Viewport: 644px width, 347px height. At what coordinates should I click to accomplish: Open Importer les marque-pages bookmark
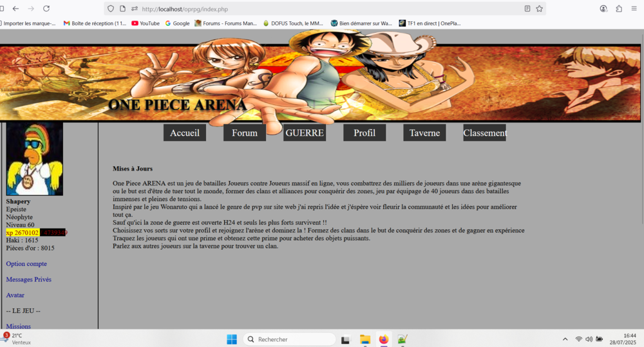coord(28,23)
